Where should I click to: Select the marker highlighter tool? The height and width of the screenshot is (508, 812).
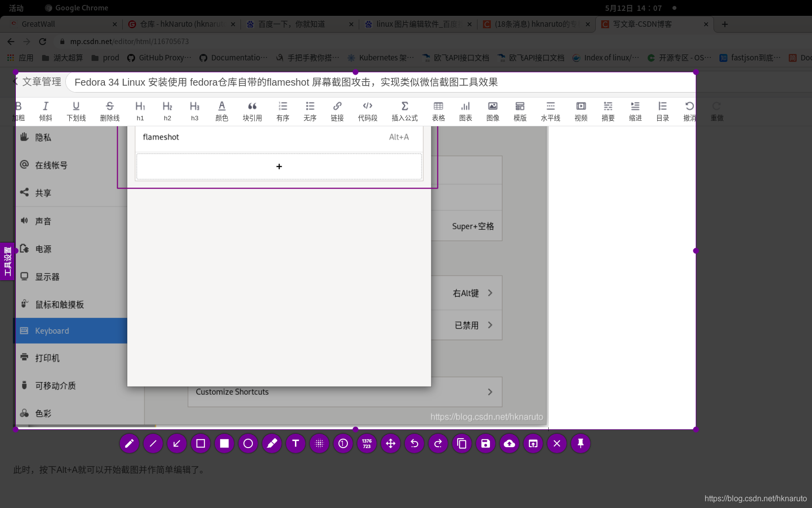pos(272,444)
